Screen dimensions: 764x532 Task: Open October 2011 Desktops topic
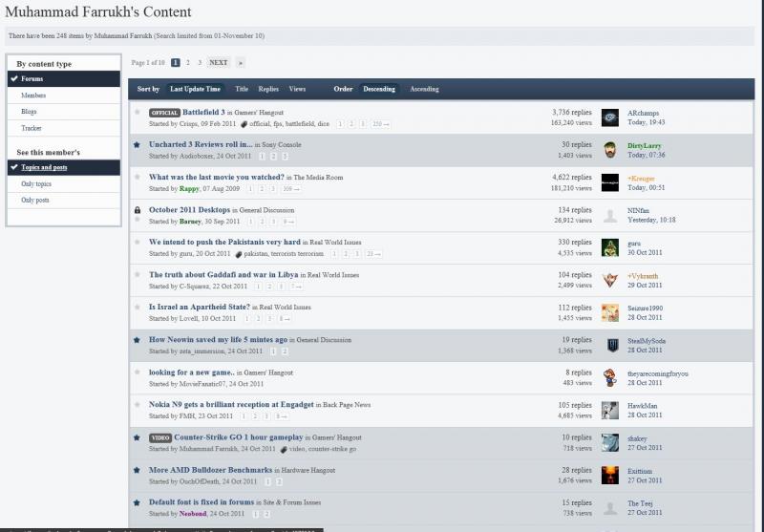click(189, 210)
